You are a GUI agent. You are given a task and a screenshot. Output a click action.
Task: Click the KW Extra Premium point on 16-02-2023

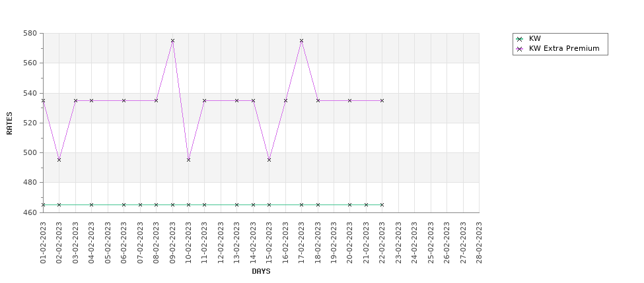click(x=285, y=100)
